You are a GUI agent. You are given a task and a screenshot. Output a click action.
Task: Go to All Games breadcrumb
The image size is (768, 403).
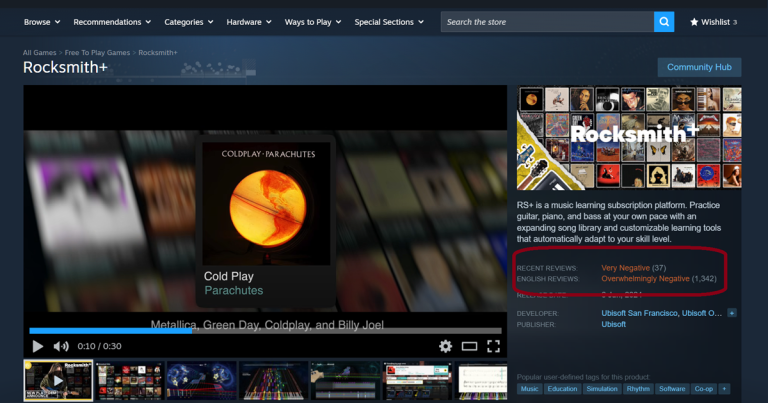(39, 52)
